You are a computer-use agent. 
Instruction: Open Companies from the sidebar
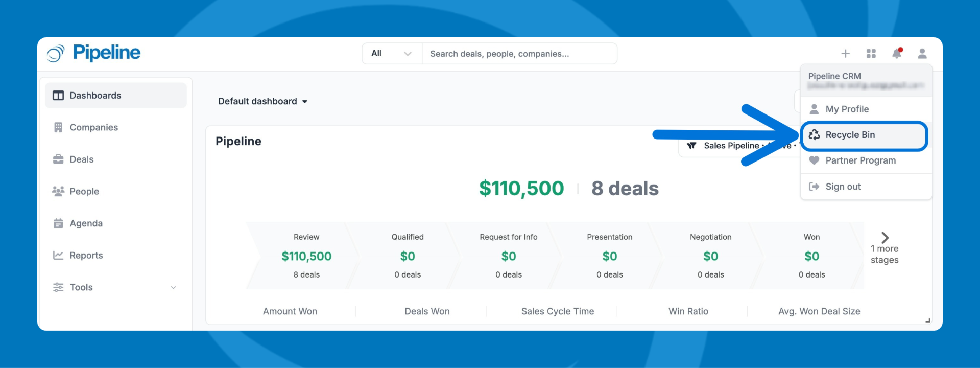93,127
